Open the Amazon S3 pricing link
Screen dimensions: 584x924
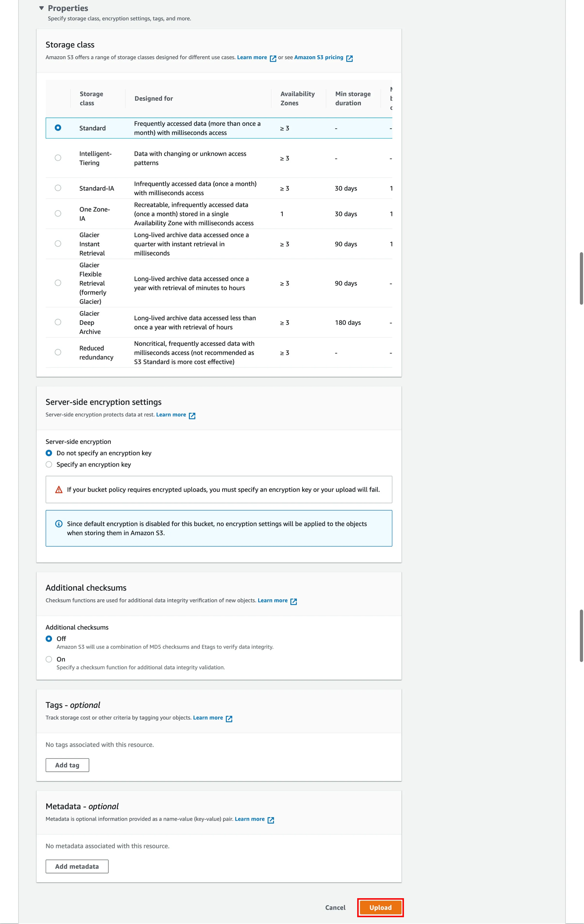point(319,57)
